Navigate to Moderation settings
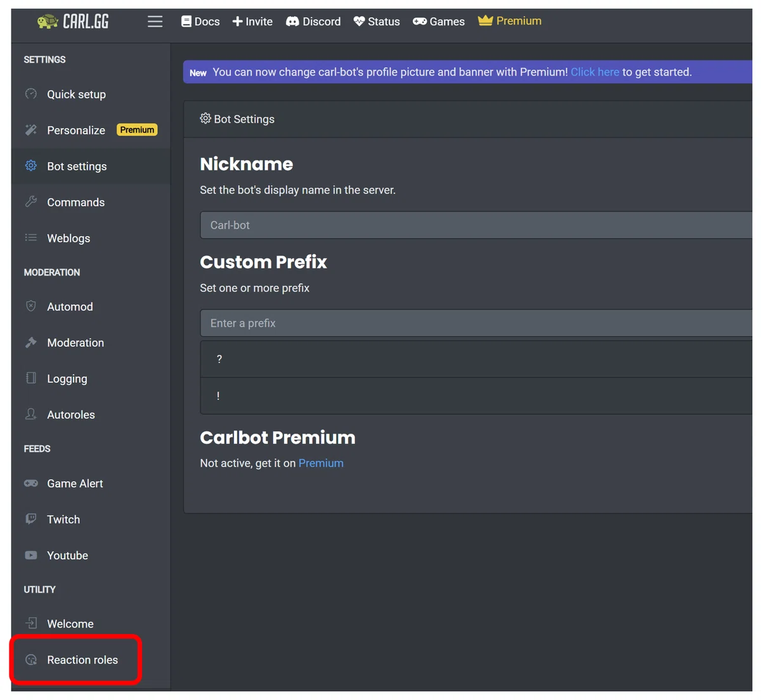This screenshot has height=700, width=761. (75, 342)
